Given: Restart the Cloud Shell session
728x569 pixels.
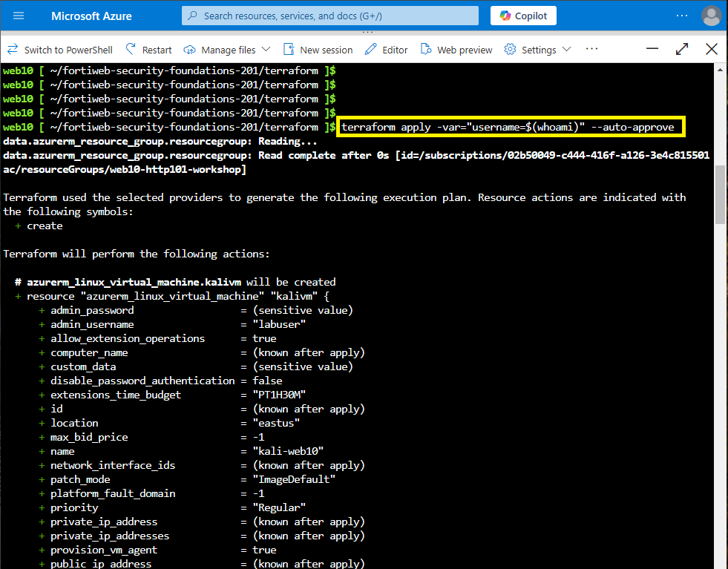Looking at the screenshot, I should [x=148, y=50].
